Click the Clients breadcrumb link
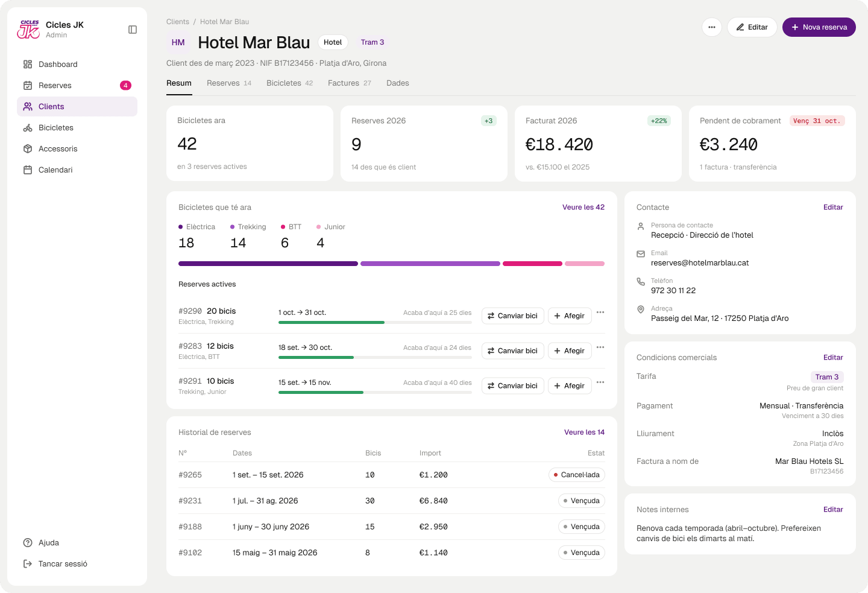This screenshot has height=593, width=868. pos(178,22)
